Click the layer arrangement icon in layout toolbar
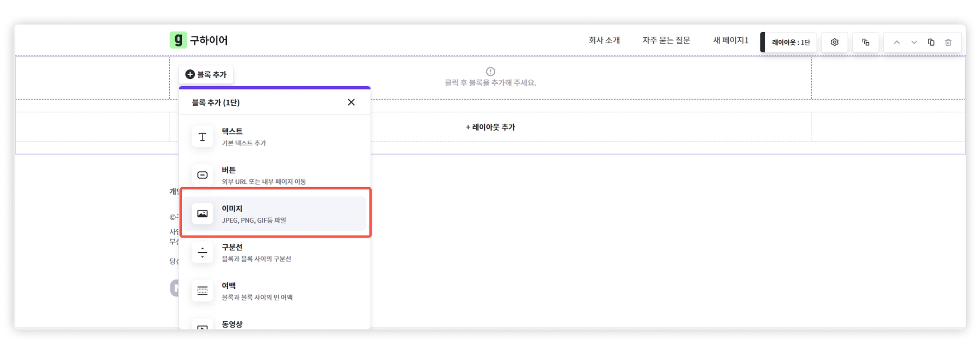 pos(866,42)
